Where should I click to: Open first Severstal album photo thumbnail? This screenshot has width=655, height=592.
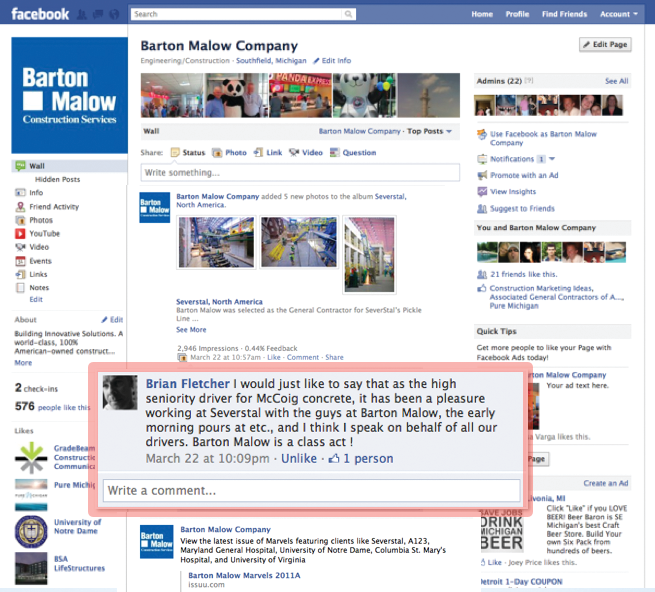click(x=216, y=242)
